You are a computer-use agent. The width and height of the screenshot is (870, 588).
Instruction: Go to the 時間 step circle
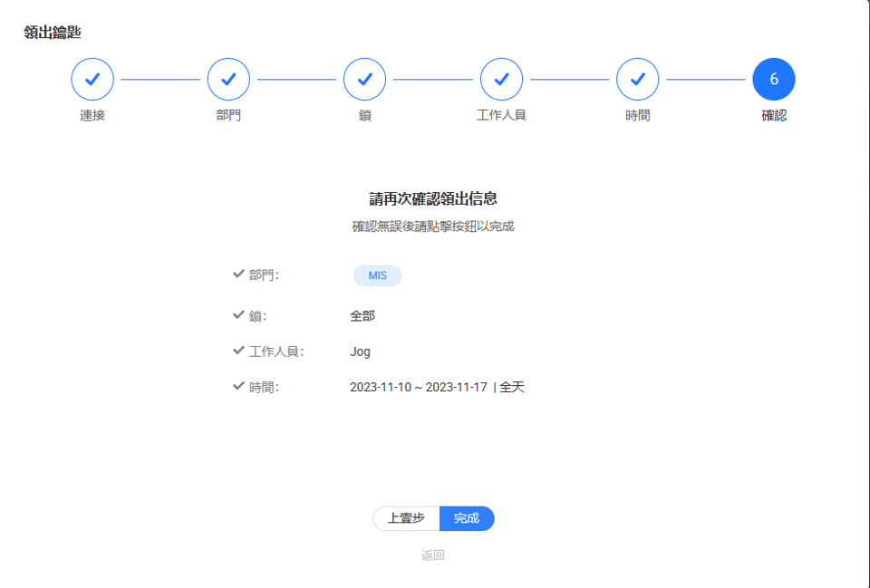[x=637, y=80]
